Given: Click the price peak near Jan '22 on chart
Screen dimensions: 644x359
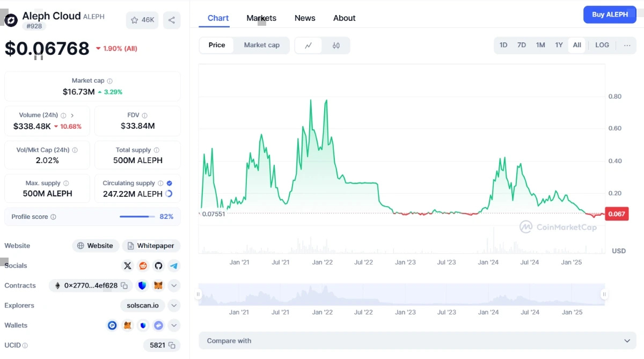Looking at the screenshot, I should pyautogui.click(x=326, y=100).
